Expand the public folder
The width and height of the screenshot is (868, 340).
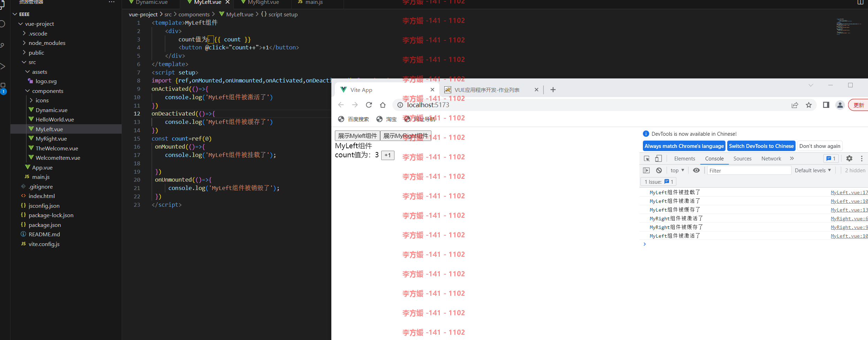click(x=24, y=53)
